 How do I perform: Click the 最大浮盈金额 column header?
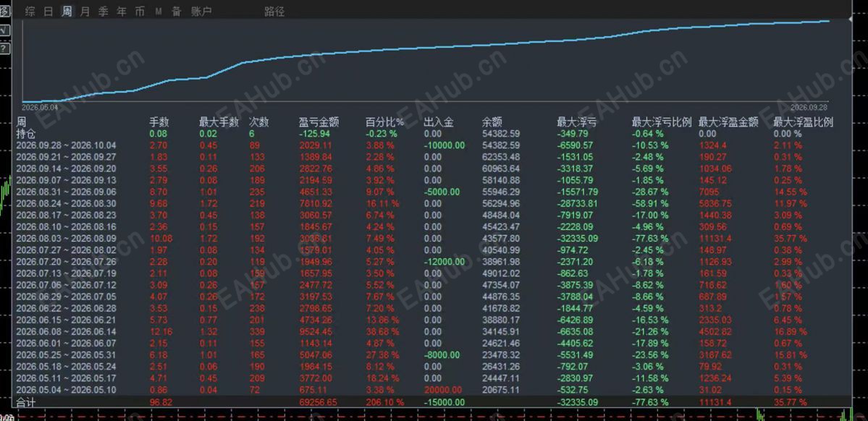[728, 122]
